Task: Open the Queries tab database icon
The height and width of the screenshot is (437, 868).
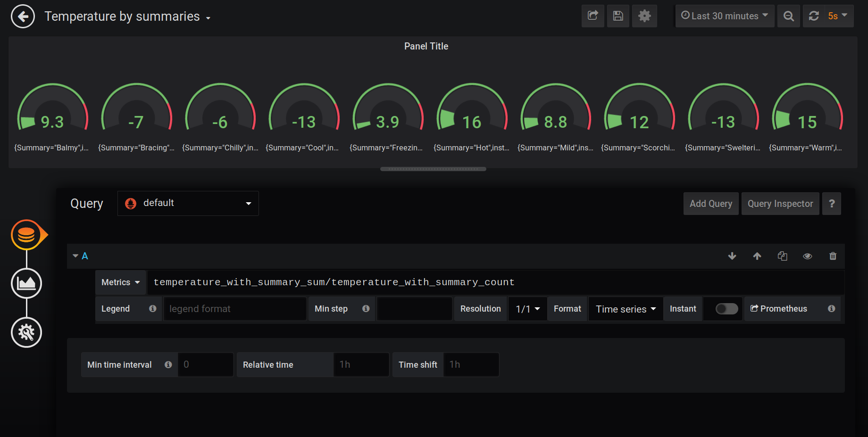Action: 26,235
